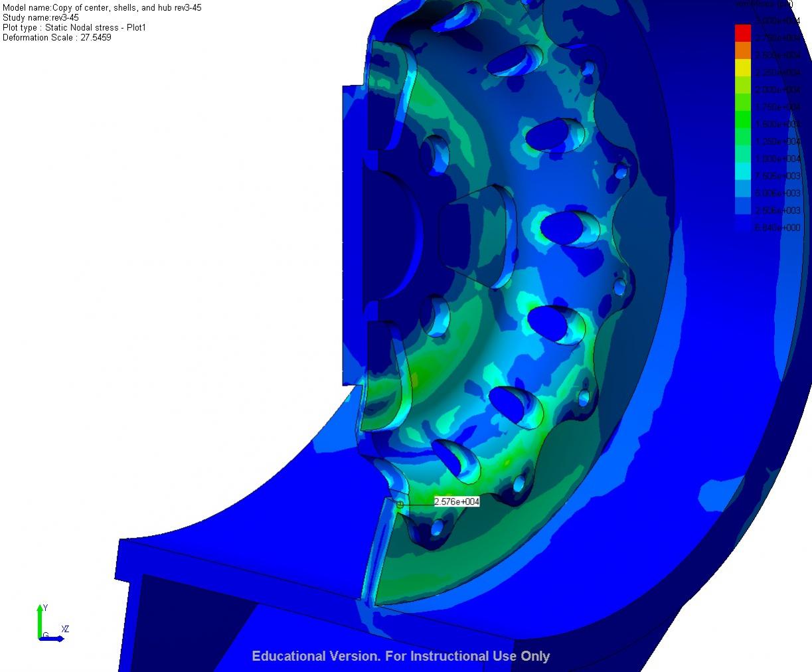812x672 pixels.
Task: Click the legend minimum value 6.840e+000
Action: 777,228
